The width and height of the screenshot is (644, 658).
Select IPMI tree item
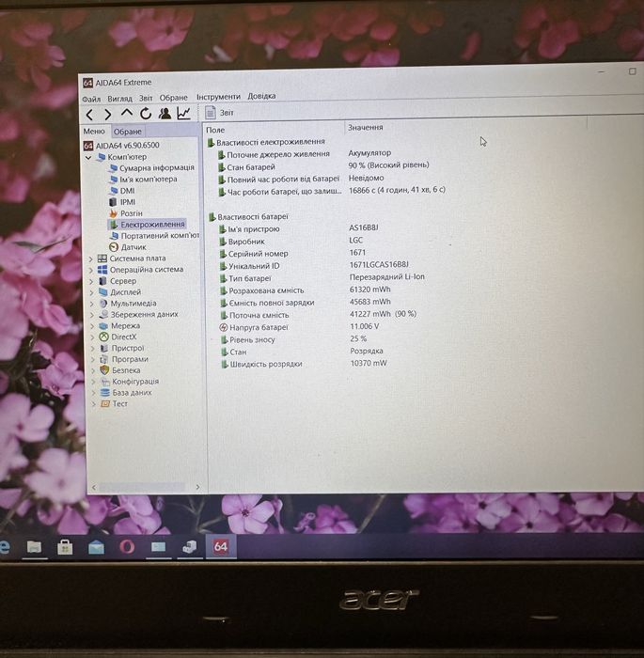(x=122, y=202)
